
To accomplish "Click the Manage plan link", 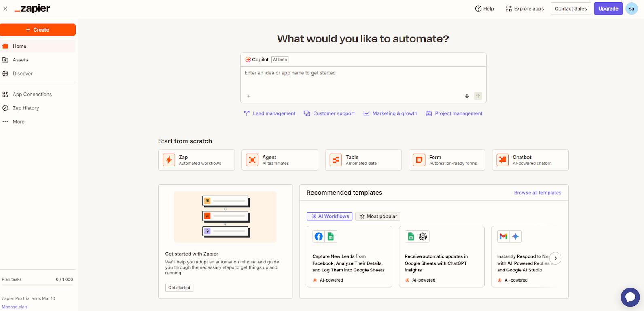I will [x=15, y=307].
